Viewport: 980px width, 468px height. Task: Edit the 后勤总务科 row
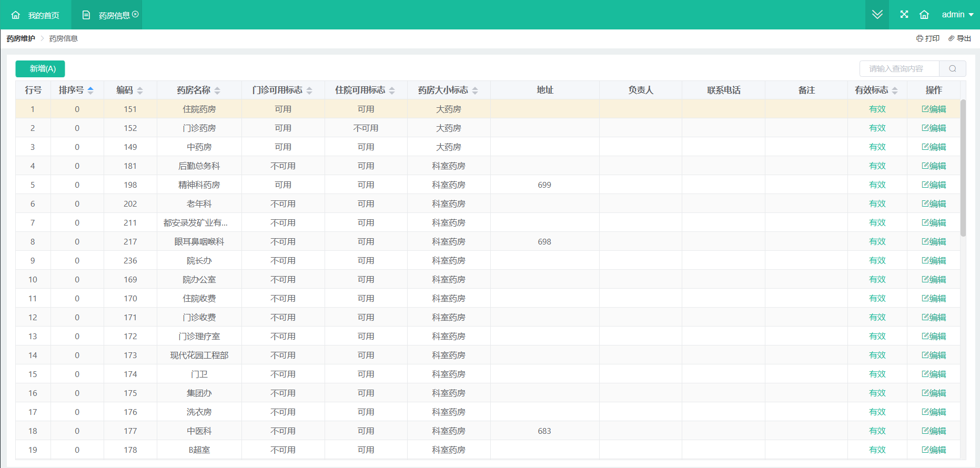coord(934,166)
